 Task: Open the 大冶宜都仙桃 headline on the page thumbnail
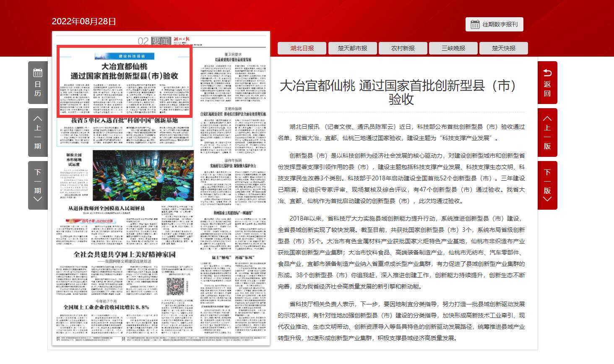pos(125,71)
